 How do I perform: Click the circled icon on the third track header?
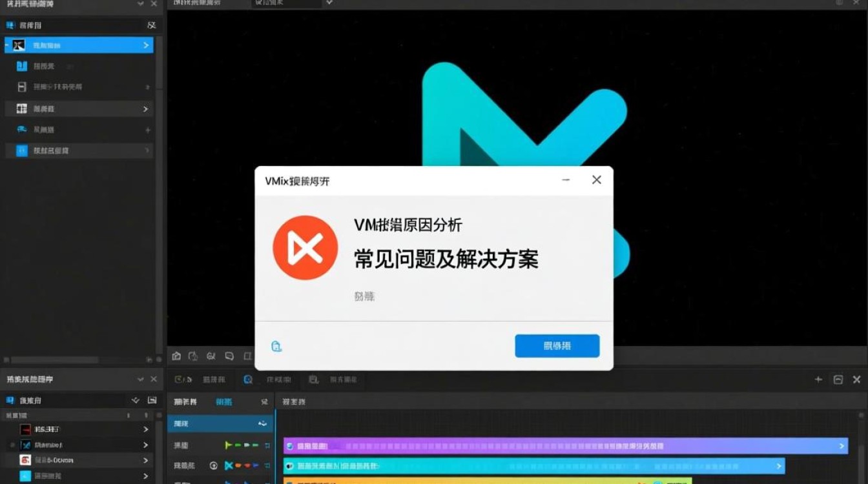pyautogui.click(x=213, y=465)
